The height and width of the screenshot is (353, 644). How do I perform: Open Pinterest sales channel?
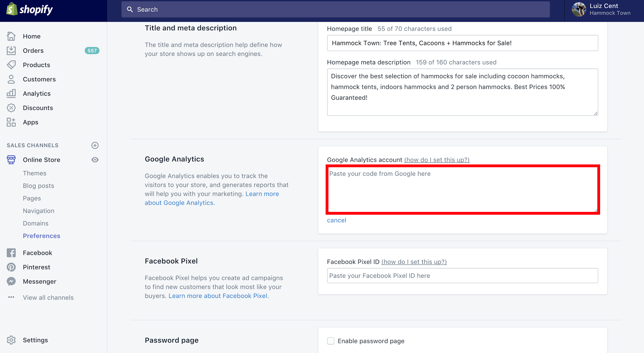(x=37, y=267)
